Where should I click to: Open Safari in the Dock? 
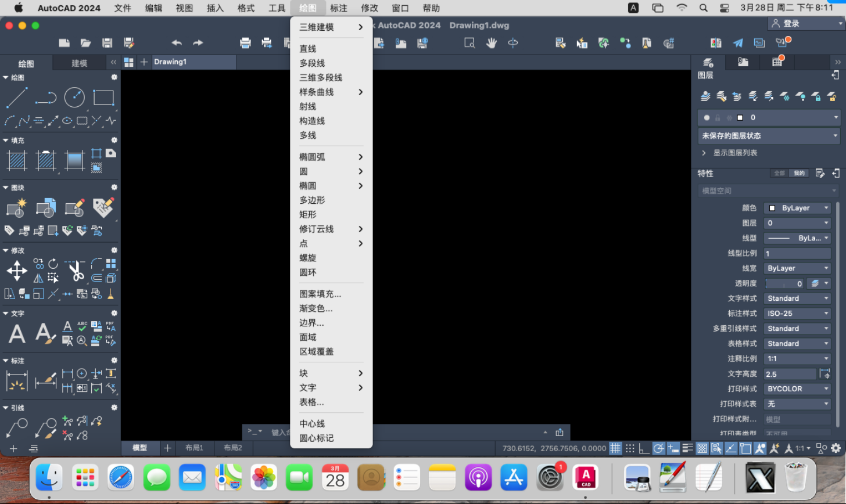click(121, 477)
